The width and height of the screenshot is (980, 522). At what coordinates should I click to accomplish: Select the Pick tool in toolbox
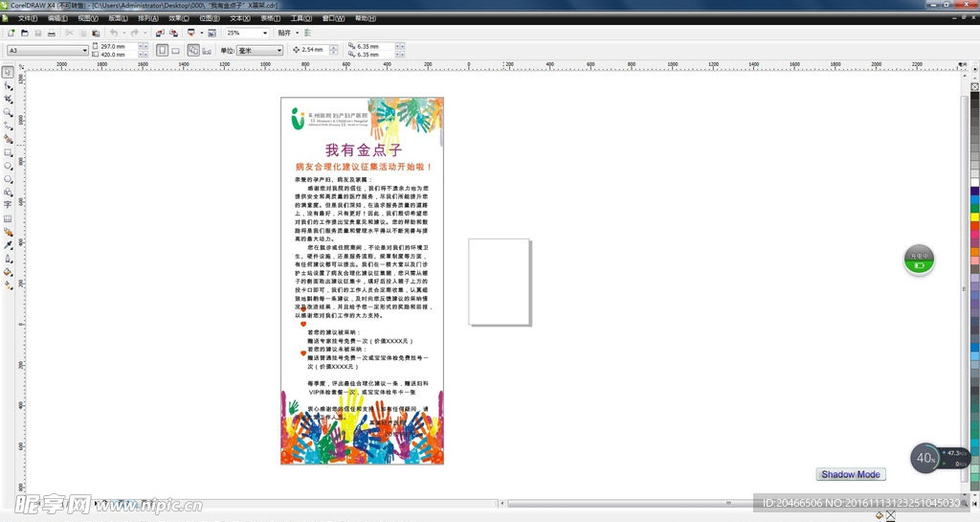tap(8, 73)
